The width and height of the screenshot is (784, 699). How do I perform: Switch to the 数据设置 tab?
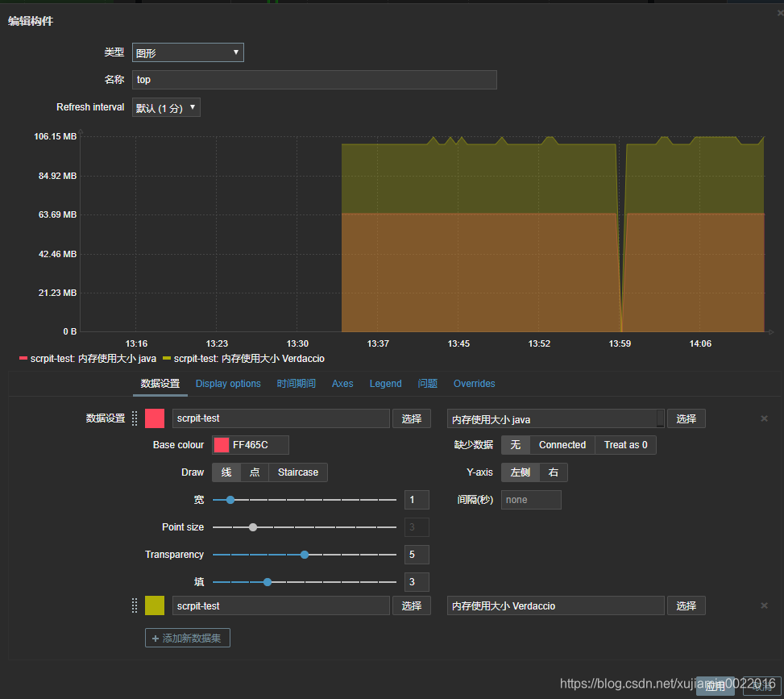(x=160, y=383)
